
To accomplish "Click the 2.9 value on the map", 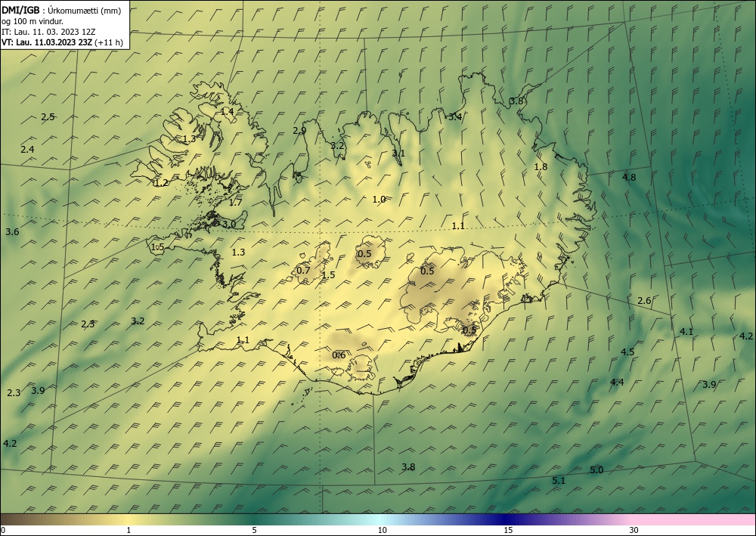I will click(299, 130).
